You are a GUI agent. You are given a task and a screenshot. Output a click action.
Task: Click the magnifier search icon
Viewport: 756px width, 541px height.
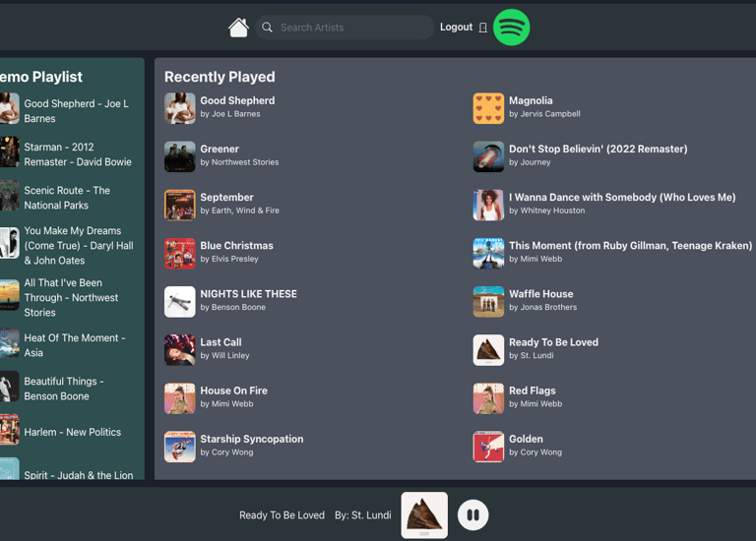click(x=267, y=28)
